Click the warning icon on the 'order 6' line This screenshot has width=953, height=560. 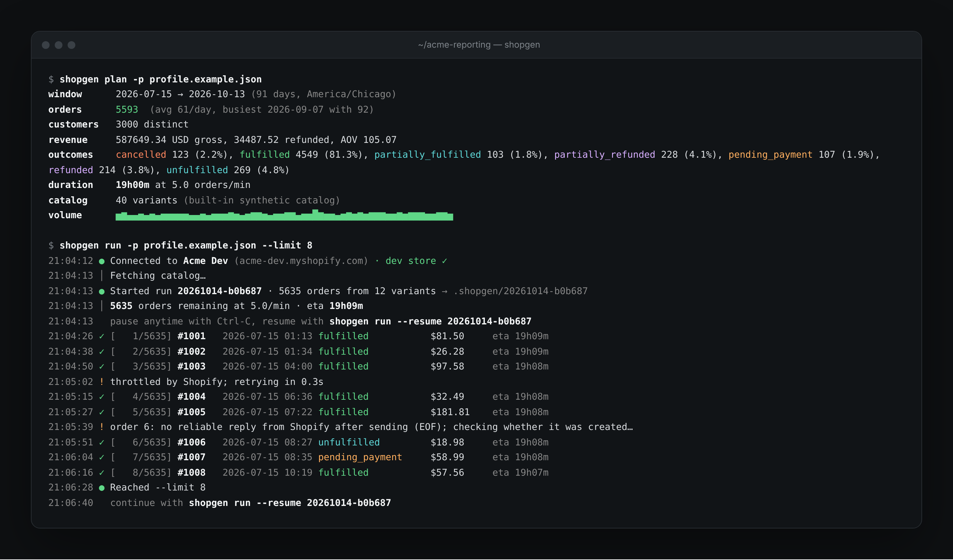coord(101,427)
